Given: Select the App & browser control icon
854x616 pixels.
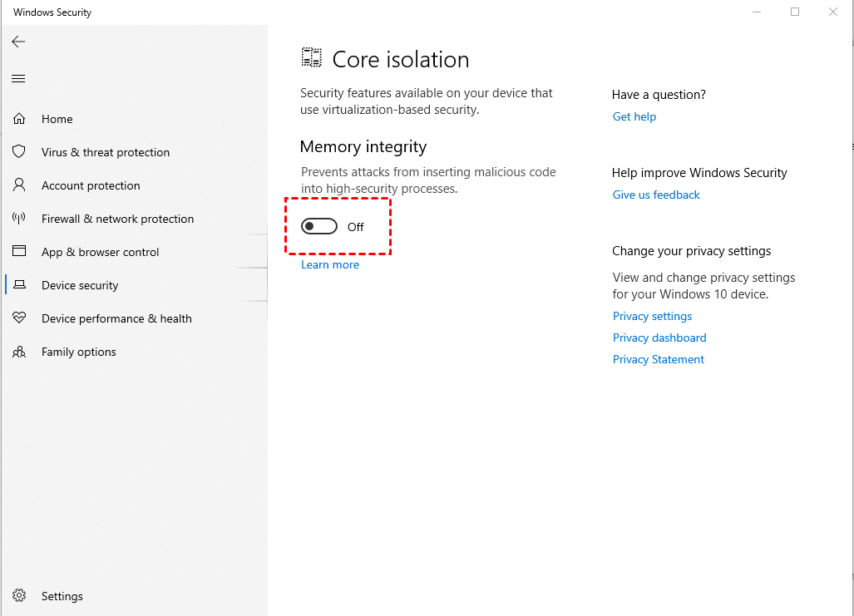Looking at the screenshot, I should (x=19, y=252).
